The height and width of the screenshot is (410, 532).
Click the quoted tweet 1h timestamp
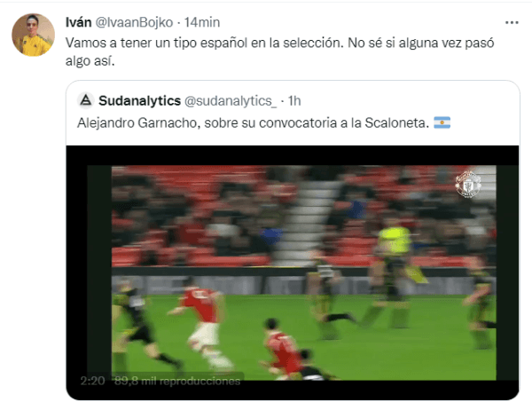pos(294,101)
